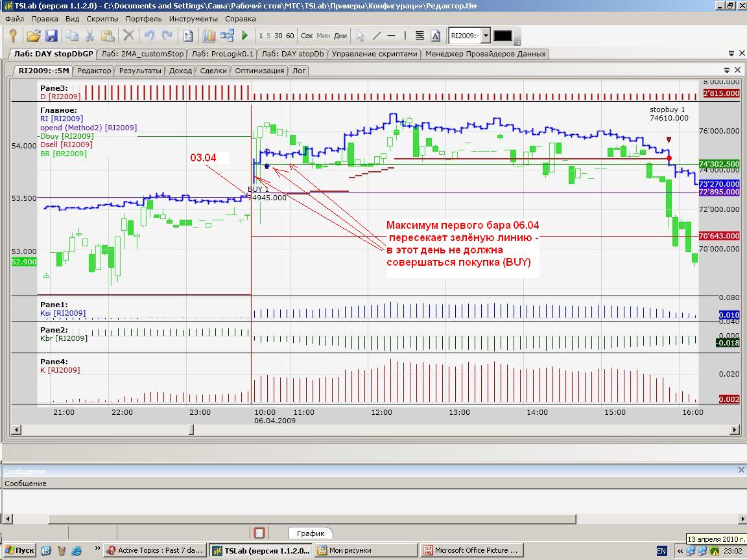Click chart horizontal scrollbar right arrow
The height and width of the screenshot is (560, 747).
(734, 429)
